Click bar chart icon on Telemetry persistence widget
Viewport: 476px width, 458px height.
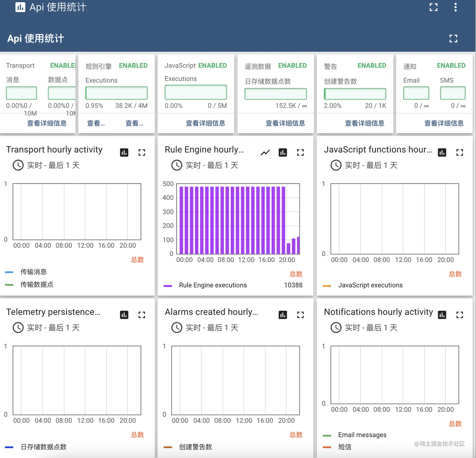coord(124,315)
